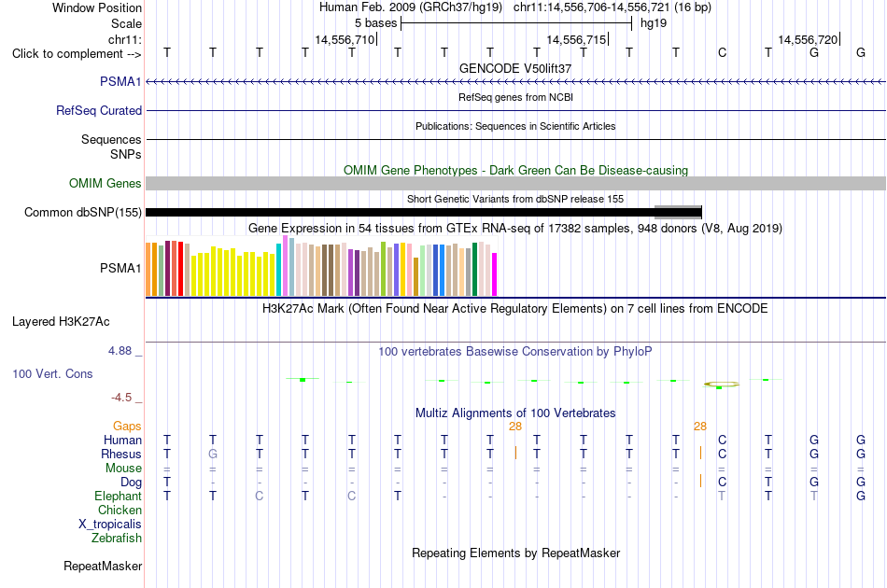887x588 pixels.
Task: Click the final magenta GTEx bar
Action: pyautogui.click(x=495, y=274)
